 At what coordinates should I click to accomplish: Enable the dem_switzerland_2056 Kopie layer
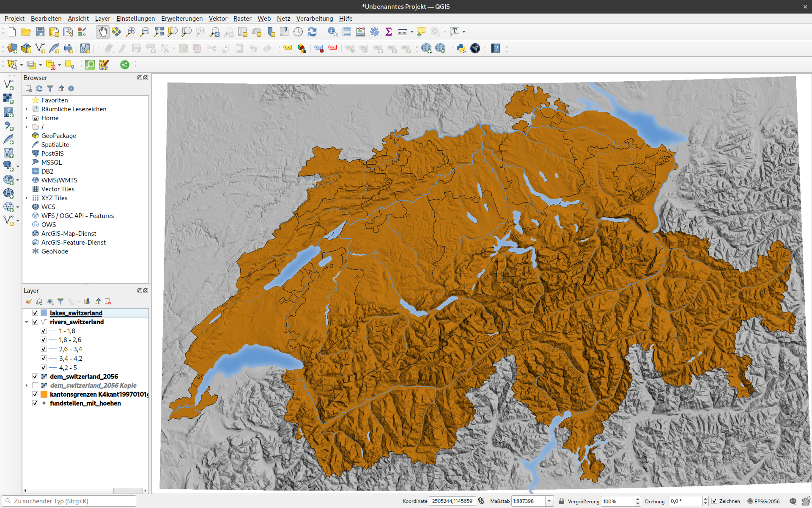tap(35, 385)
